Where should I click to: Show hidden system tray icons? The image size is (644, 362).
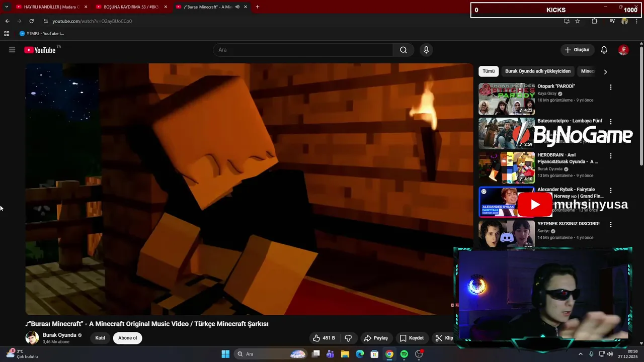coord(580,354)
